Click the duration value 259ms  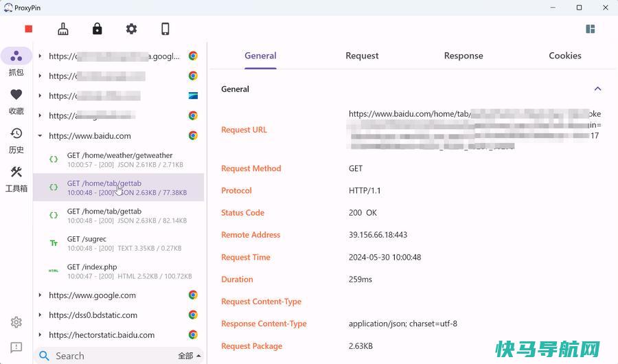point(360,280)
